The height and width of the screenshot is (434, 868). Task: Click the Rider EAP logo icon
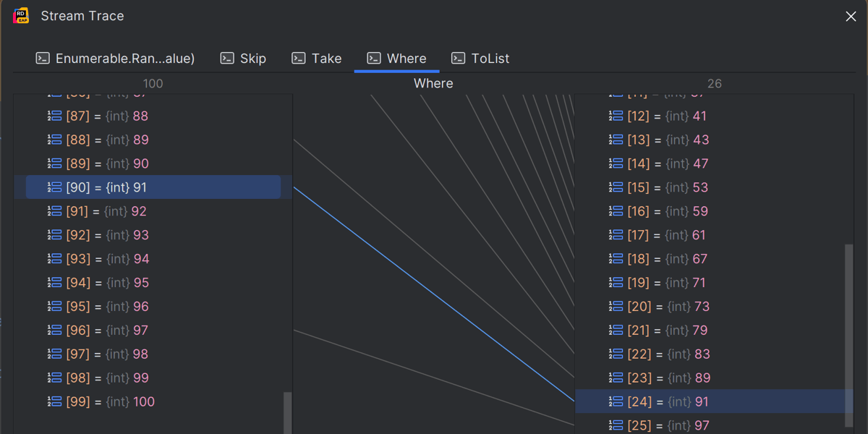[21, 16]
